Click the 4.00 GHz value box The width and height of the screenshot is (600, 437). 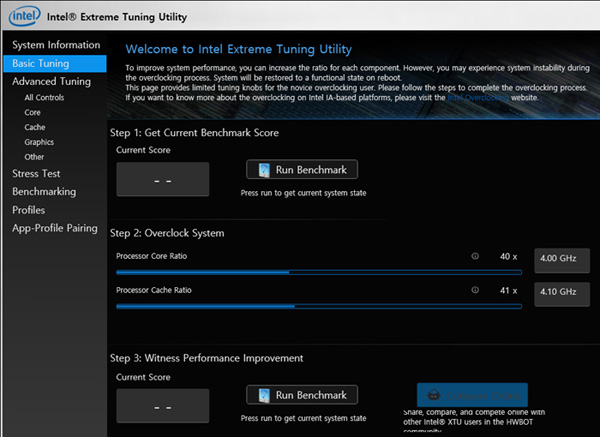click(562, 260)
